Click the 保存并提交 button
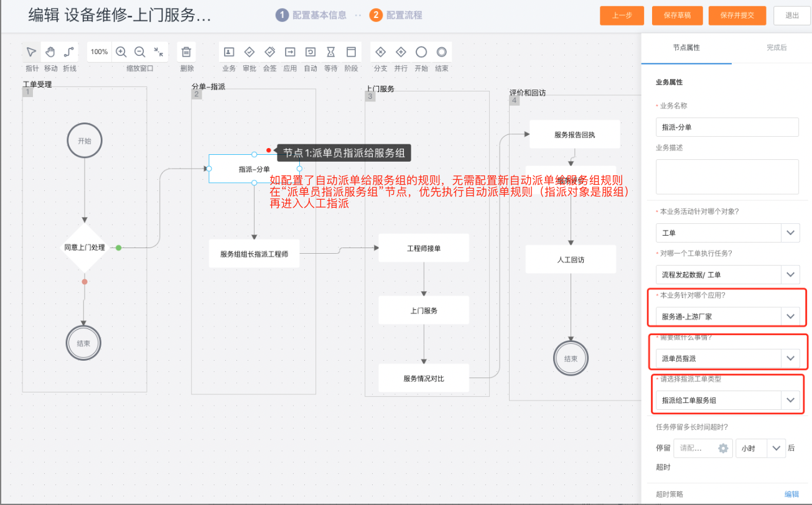Image resolution: width=812 pixels, height=505 pixels. point(737,16)
